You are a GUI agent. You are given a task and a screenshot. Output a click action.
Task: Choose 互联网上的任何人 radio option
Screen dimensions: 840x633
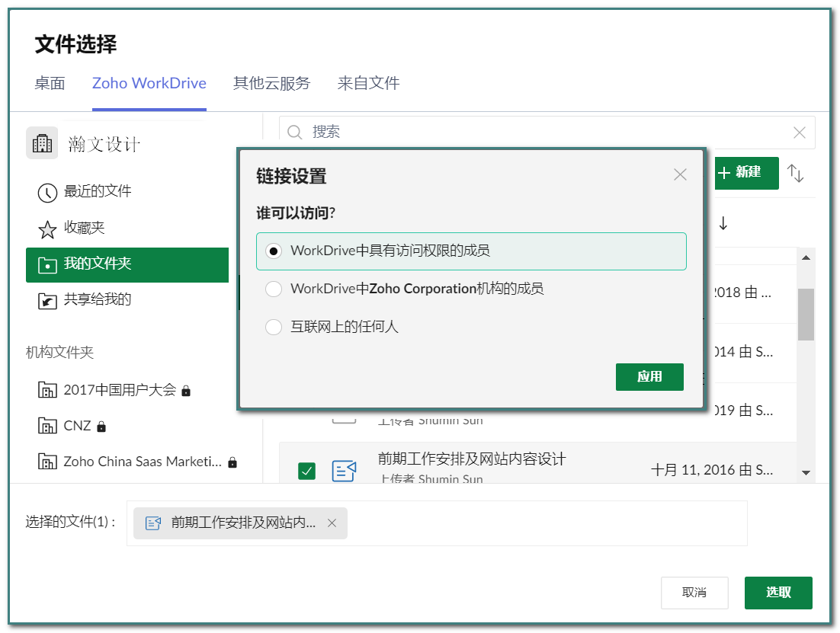pos(274,328)
